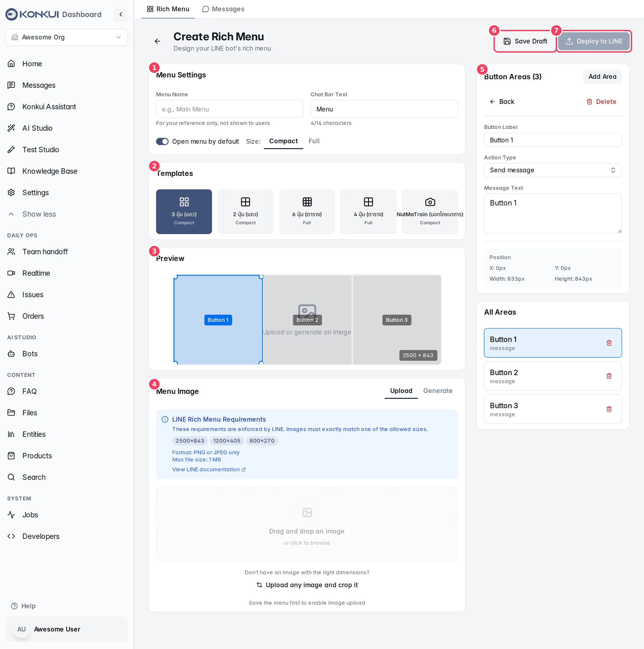
Task: Open View LINE documentation link
Action: (x=209, y=470)
